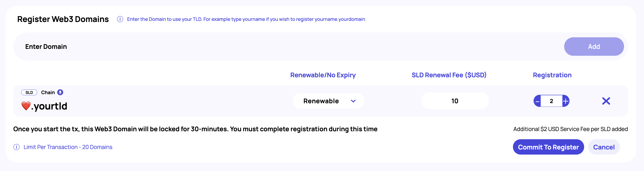Viewport: 644px width, 171px height.
Task: Click the SLD Renewal Fee value field
Action: click(455, 101)
